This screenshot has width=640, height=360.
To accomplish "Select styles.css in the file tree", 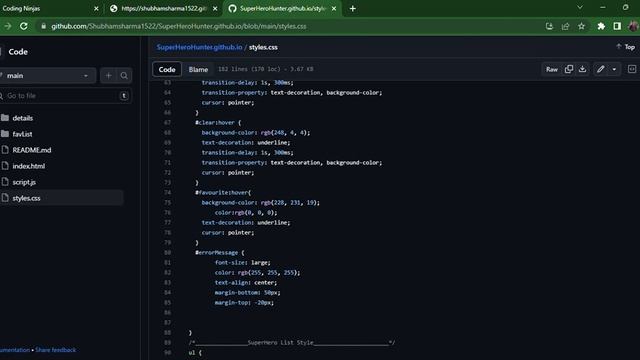I will 26,198.
